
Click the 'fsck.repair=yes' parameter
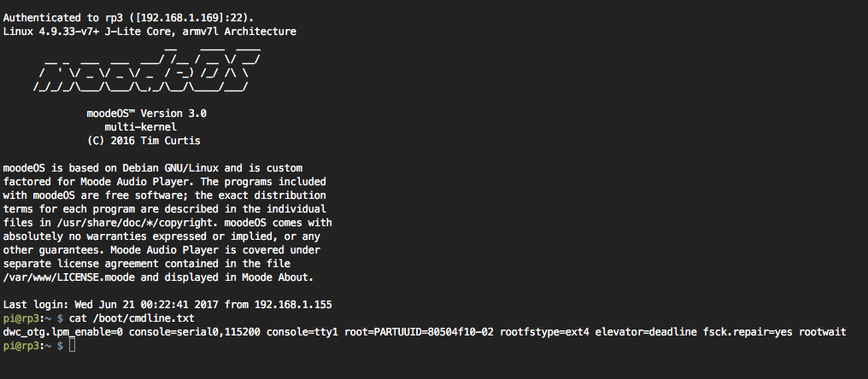(748, 332)
